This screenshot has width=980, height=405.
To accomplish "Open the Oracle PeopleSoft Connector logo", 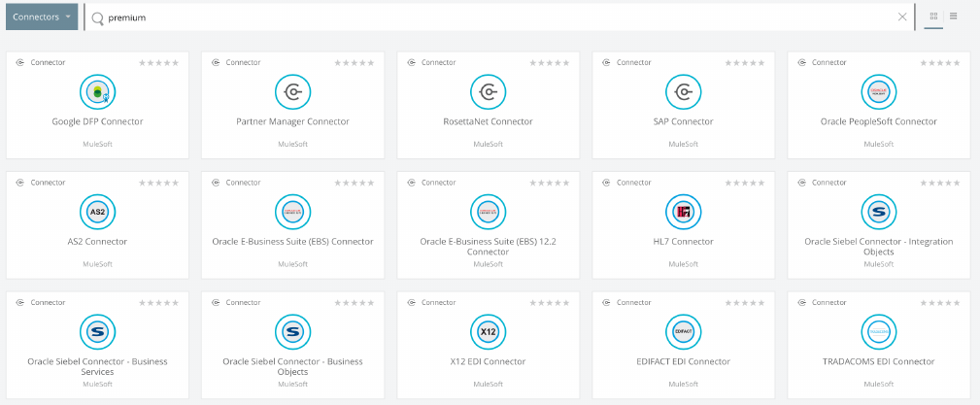I will (879, 92).
